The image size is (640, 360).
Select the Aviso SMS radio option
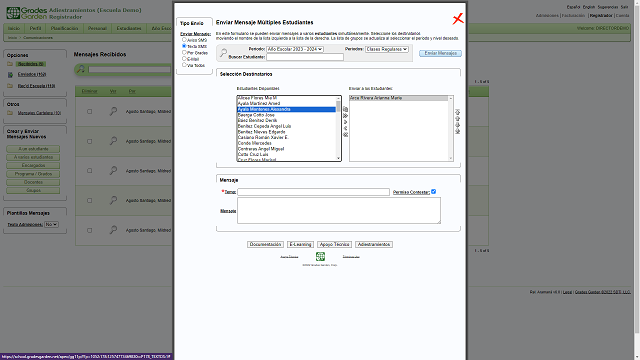point(184,40)
